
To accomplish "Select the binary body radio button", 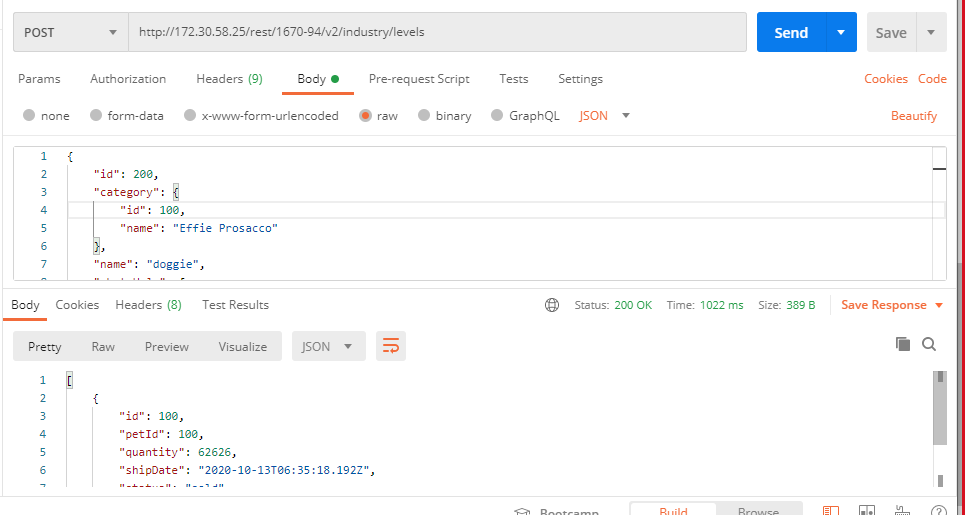I will (423, 116).
